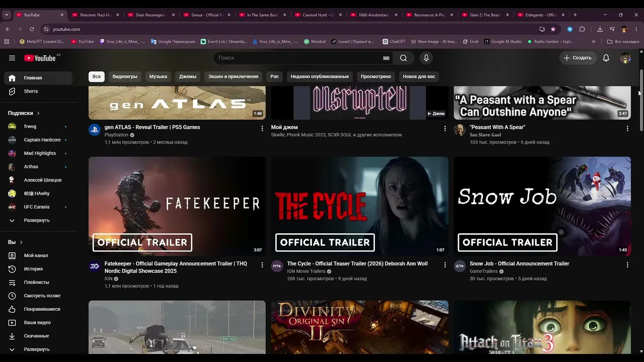Open the account avatar menu
This screenshot has height=362, width=644.
[x=625, y=58]
